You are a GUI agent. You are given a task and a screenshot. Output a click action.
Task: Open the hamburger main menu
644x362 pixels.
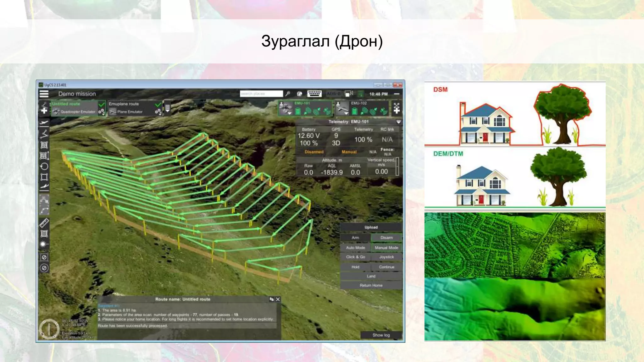[x=44, y=94]
